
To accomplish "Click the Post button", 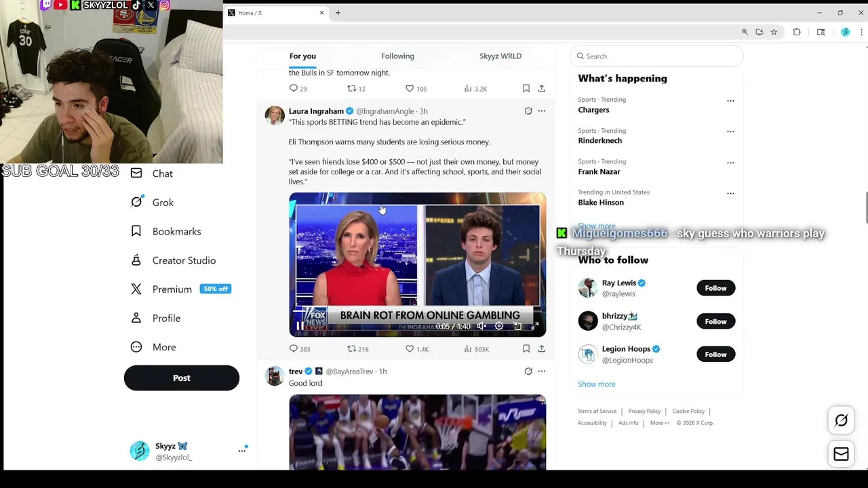I will click(x=182, y=378).
